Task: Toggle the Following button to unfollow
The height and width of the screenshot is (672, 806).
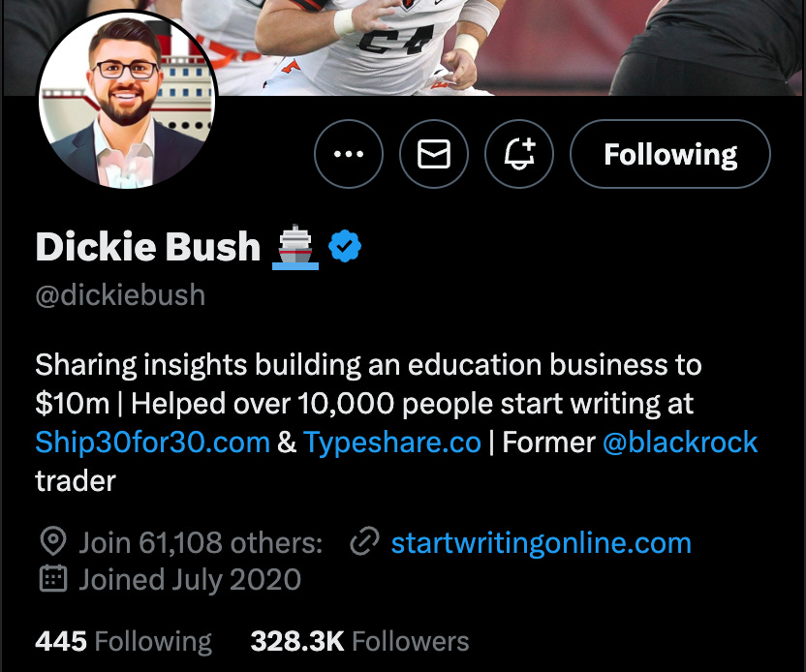Action: pos(670,154)
